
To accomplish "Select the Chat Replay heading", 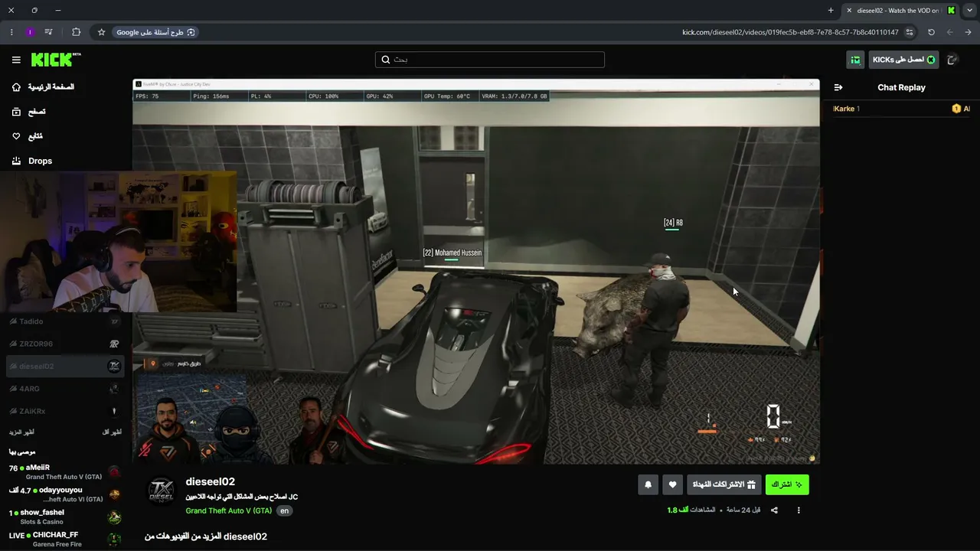I will click(901, 87).
